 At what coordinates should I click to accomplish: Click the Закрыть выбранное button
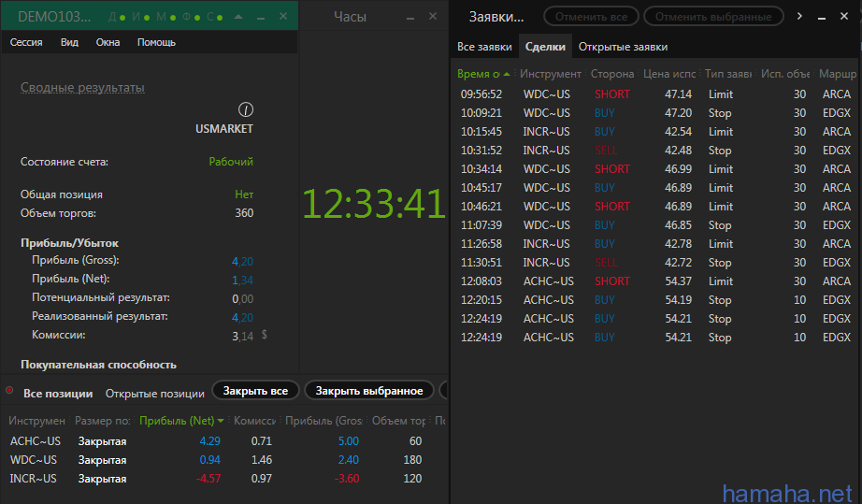coord(369,391)
